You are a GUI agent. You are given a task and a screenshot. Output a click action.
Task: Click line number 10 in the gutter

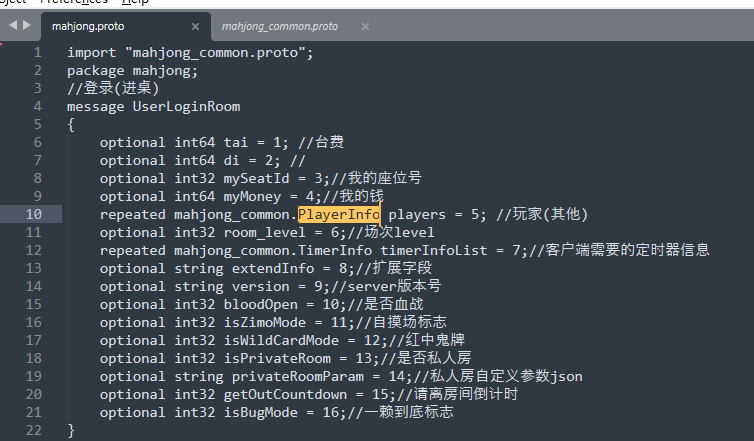pyautogui.click(x=35, y=214)
